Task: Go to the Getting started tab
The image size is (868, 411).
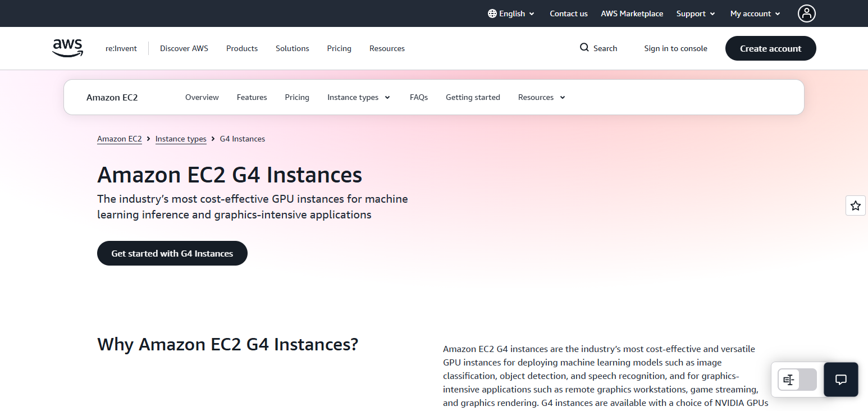Action: point(473,97)
